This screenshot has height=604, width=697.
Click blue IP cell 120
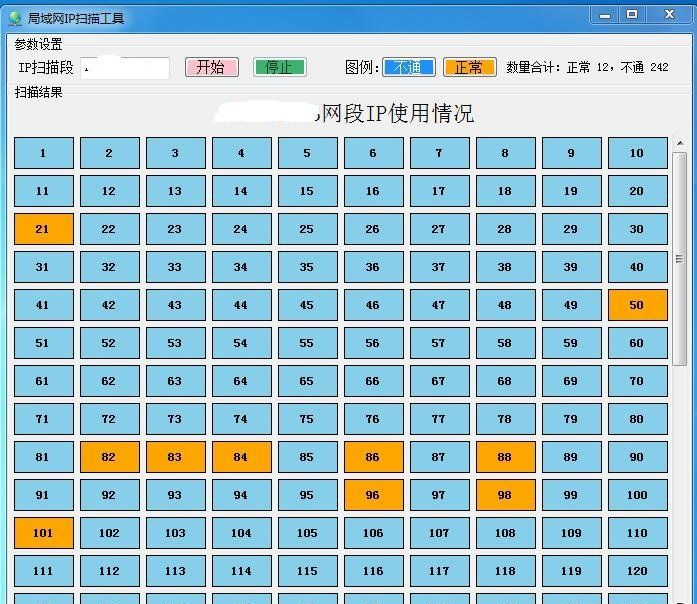click(637, 571)
